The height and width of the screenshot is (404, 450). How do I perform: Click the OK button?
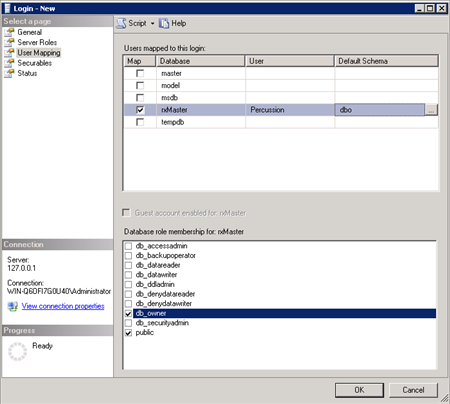pos(359,390)
